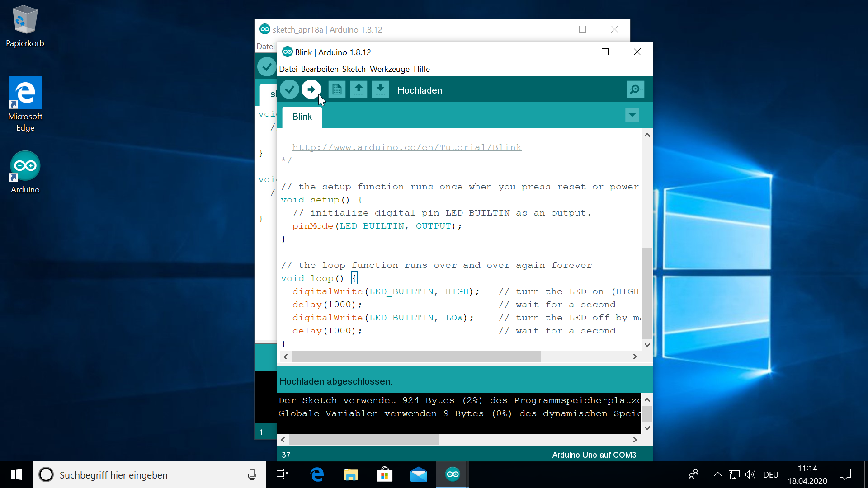Open the arduino.cc Tutorial Blink link
This screenshot has height=488, width=868.
coord(407,147)
